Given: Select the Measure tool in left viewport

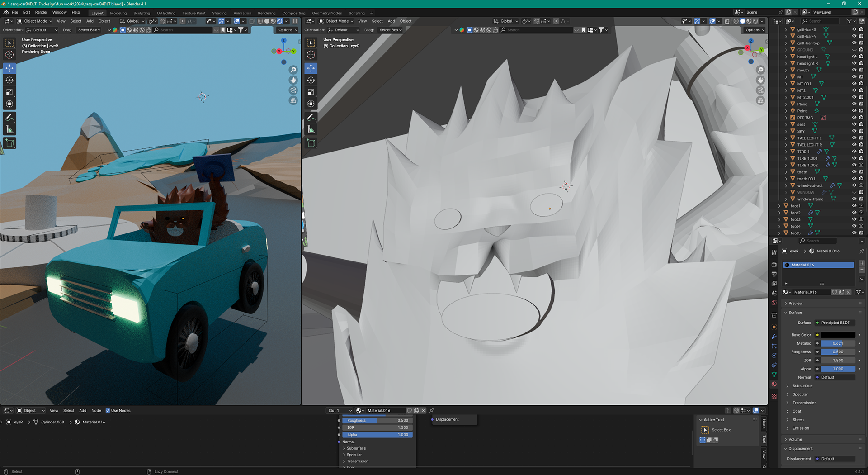Looking at the screenshot, I should [9, 130].
